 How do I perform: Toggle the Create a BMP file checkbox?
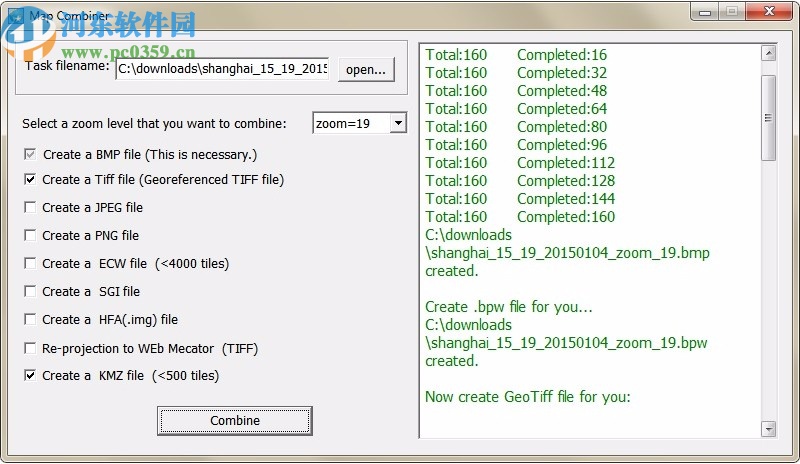(30, 154)
